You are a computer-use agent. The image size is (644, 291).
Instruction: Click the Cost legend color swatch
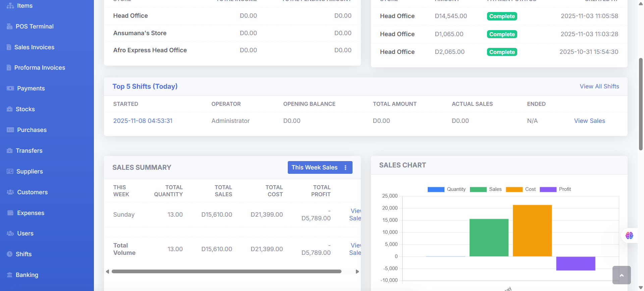(x=514, y=190)
